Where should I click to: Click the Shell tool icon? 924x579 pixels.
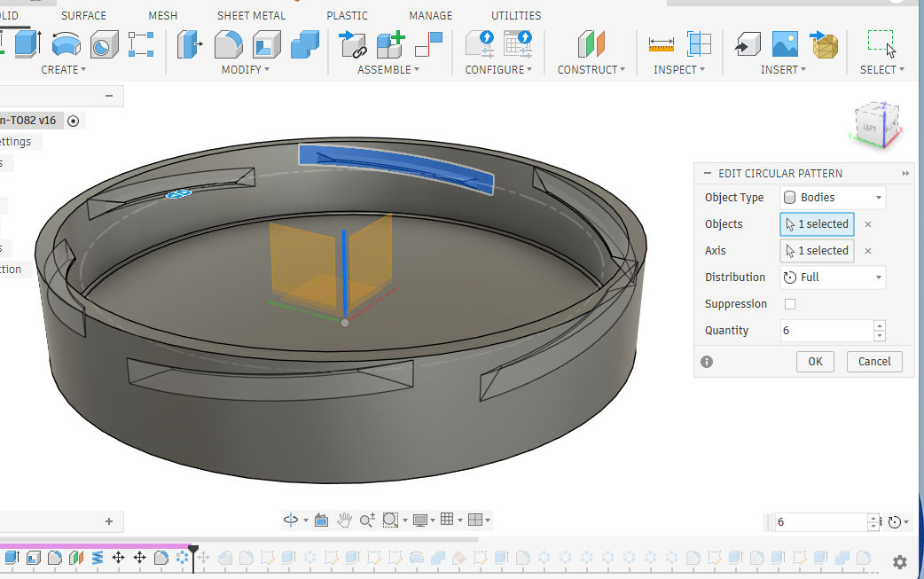click(267, 43)
